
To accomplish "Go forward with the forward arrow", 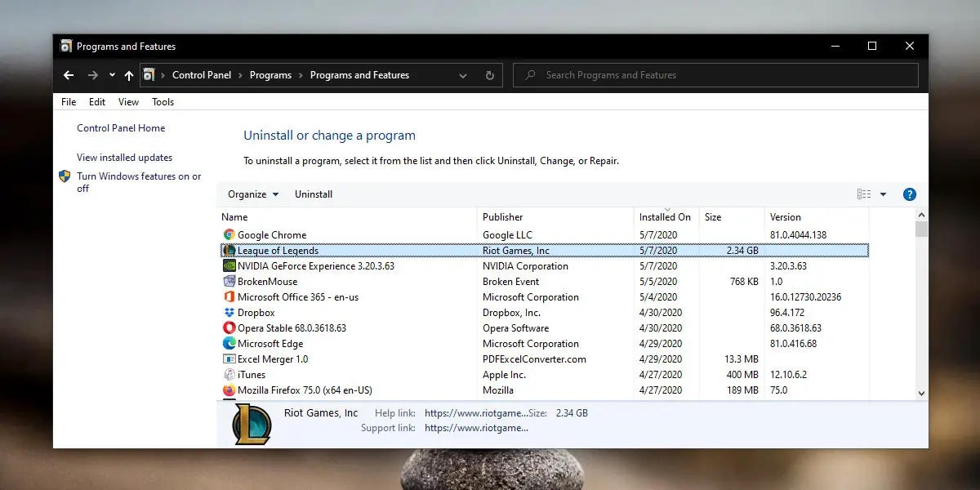I will coord(93,75).
